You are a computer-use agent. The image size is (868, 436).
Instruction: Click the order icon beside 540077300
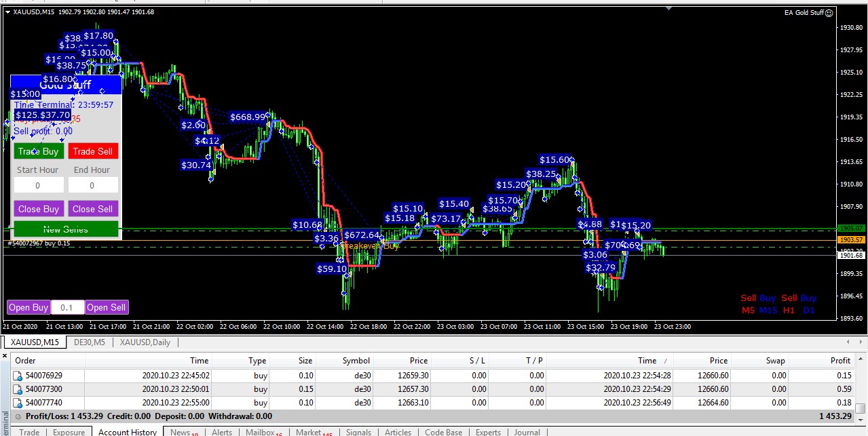[18, 389]
